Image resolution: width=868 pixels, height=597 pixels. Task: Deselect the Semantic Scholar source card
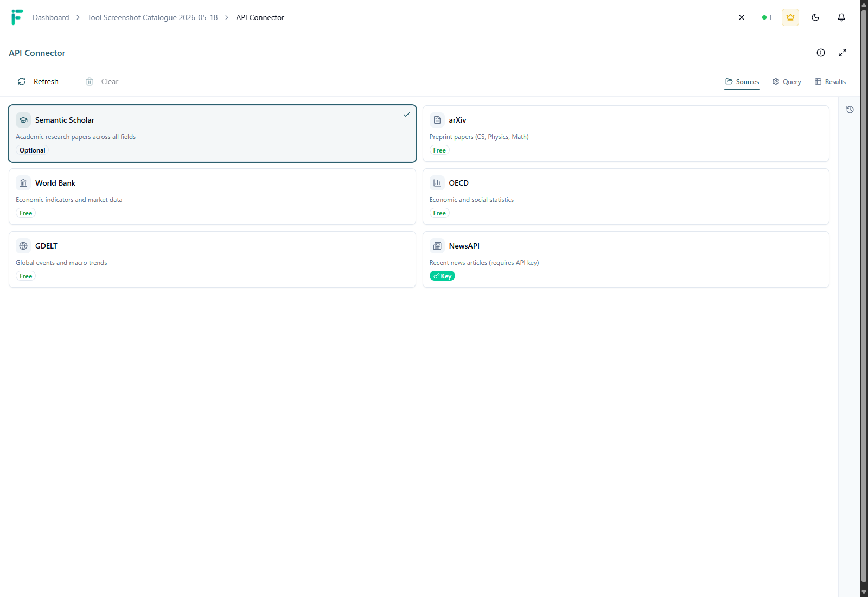[212, 134]
